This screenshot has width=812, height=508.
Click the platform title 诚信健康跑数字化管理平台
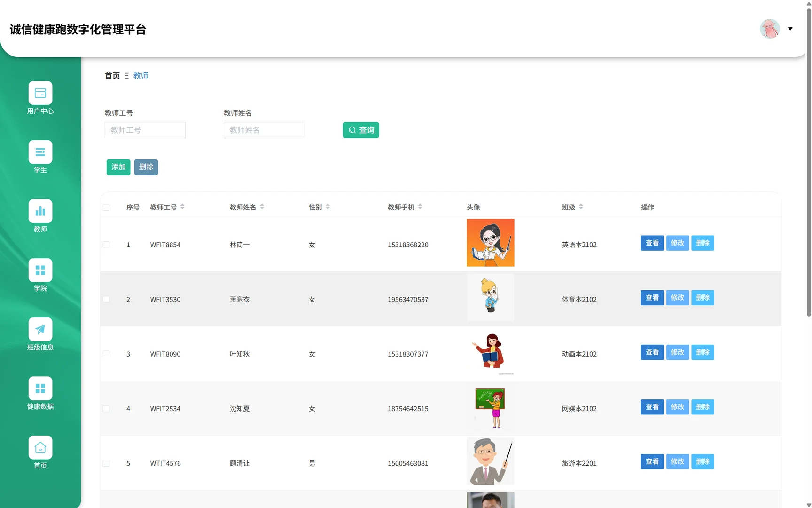(x=78, y=30)
